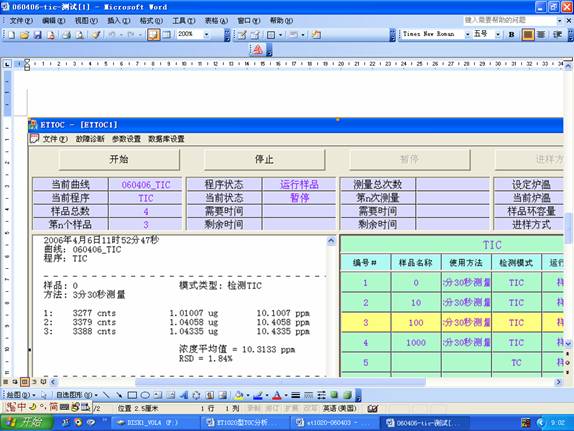Expand the Undo history dropdown arrow
574x431 pixels.
[x=121, y=35]
